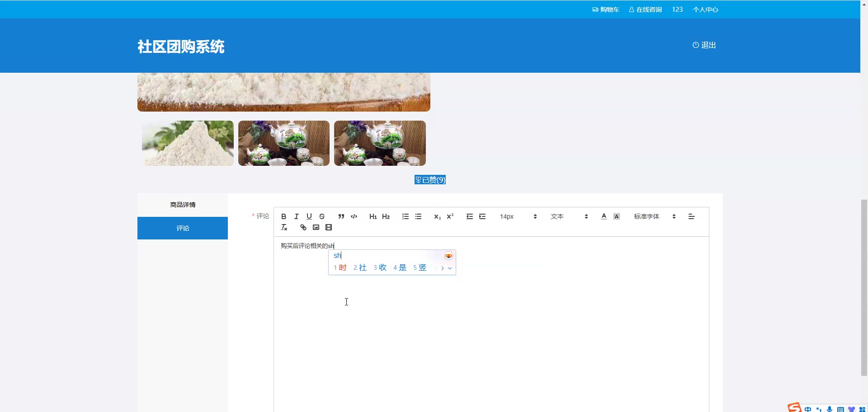The height and width of the screenshot is (412, 868).
Task: Toggle bold formatting in the comment editor
Action: [283, 217]
